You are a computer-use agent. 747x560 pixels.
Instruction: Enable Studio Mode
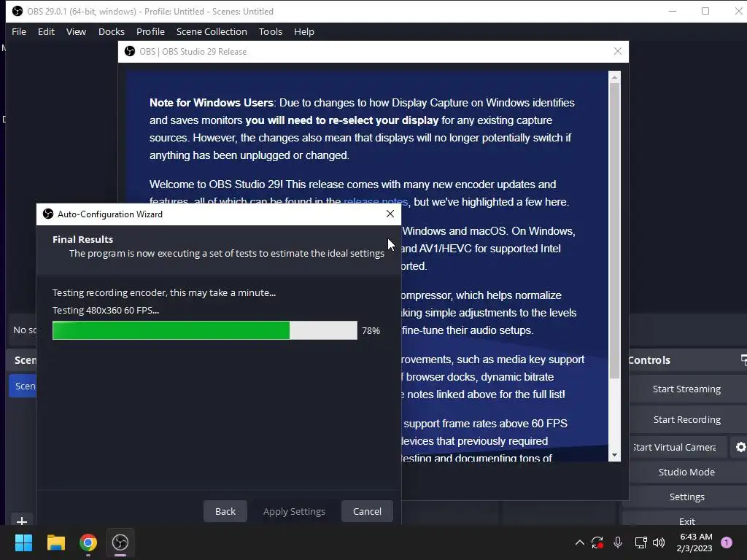point(686,472)
